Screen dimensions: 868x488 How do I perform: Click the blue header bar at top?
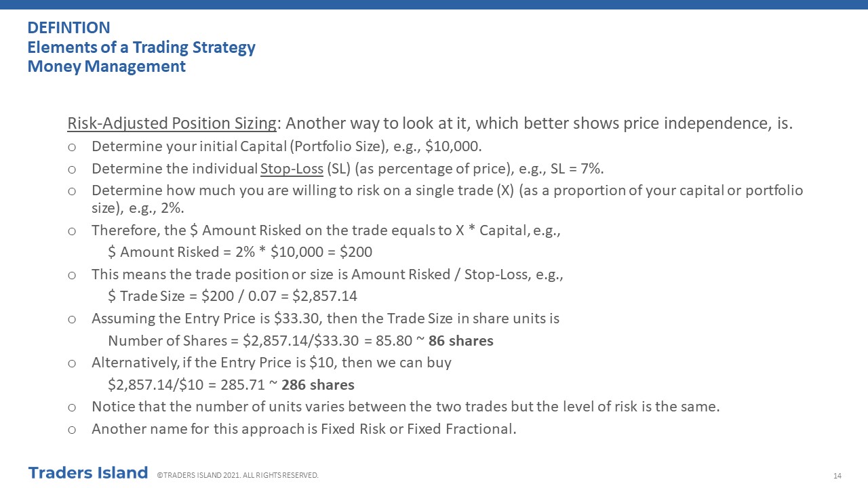point(434,5)
